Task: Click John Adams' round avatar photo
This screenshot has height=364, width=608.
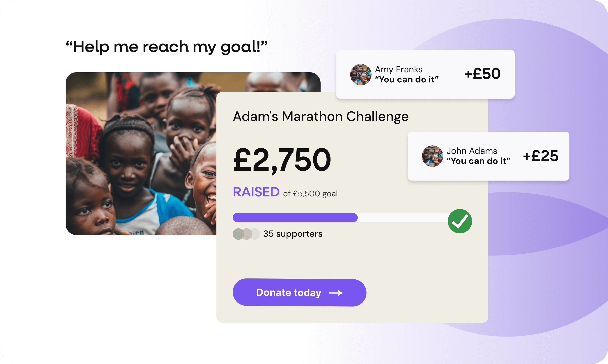Action: coord(432,156)
